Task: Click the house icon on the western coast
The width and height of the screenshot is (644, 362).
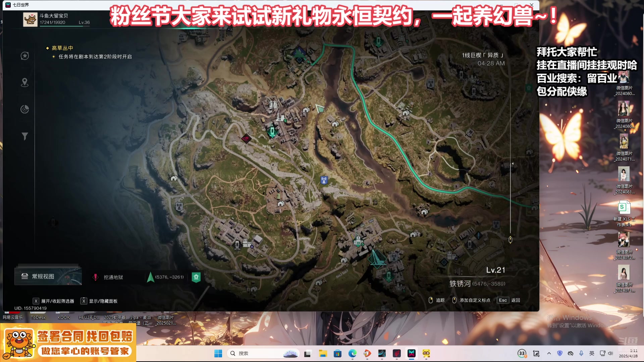Action: pyautogui.click(x=174, y=178)
